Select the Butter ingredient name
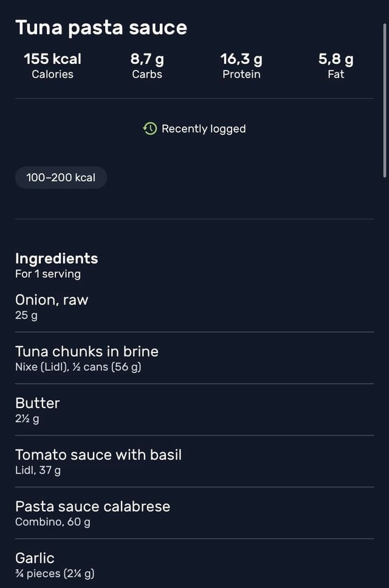389x588 pixels. point(38,403)
